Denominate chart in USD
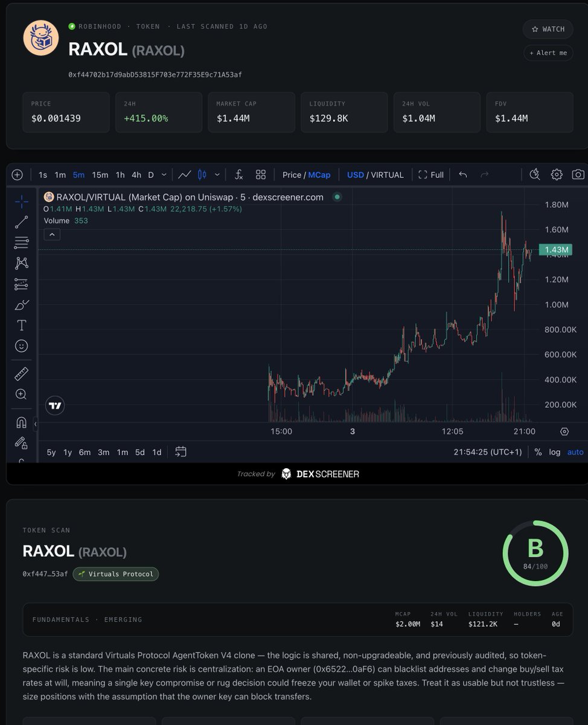Viewport: 588px width, 725px height. [356, 175]
